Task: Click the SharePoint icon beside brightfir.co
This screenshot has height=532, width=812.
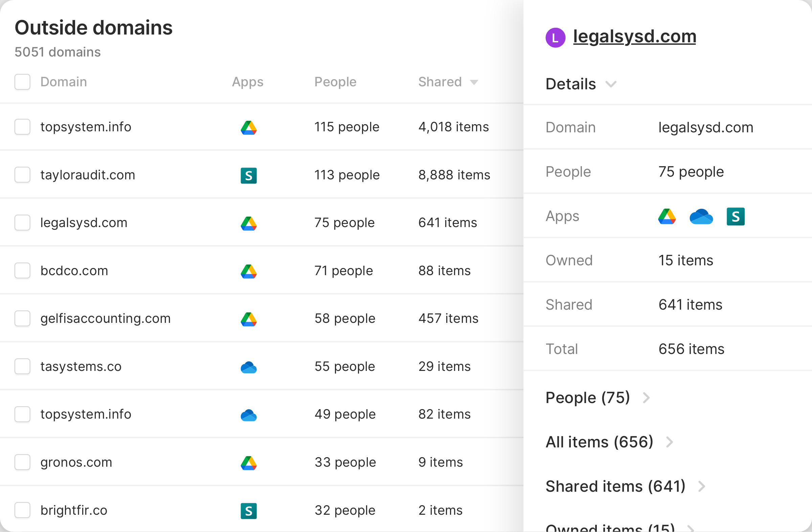Action: pos(248,511)
